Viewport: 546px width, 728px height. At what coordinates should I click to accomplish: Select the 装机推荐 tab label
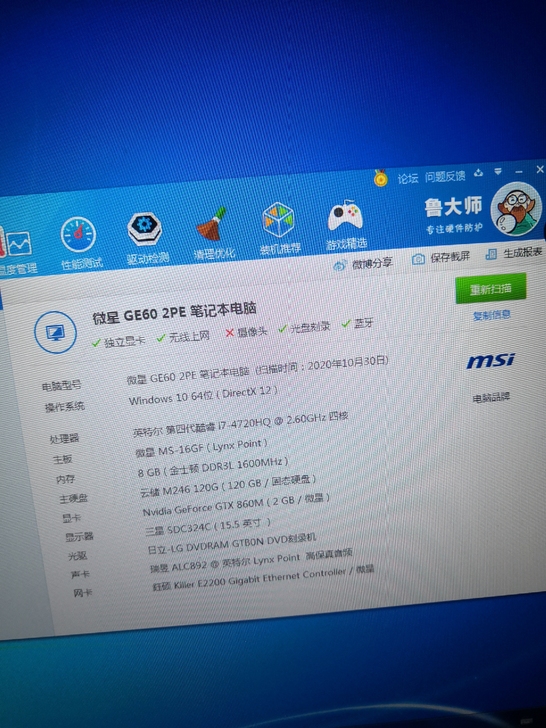coord(280,249)
